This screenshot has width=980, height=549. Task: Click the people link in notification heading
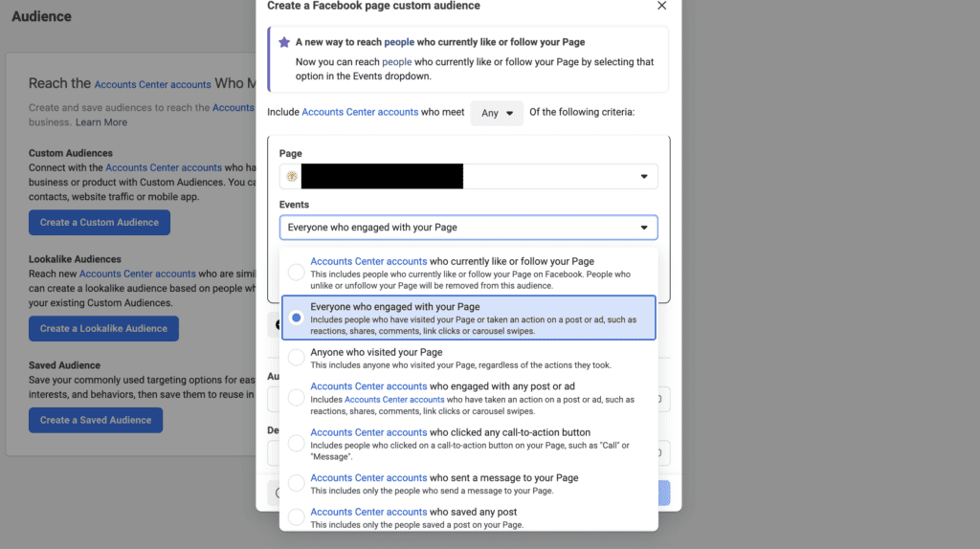(399, 42)
